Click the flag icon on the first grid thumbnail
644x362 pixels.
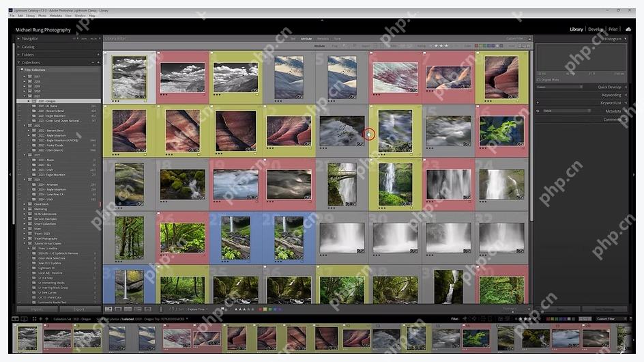pyautogui.click(x=106, y=53)
